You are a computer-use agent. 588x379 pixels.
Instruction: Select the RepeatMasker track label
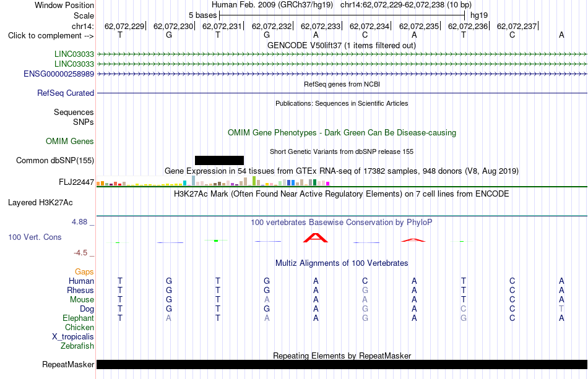point(68,364)
